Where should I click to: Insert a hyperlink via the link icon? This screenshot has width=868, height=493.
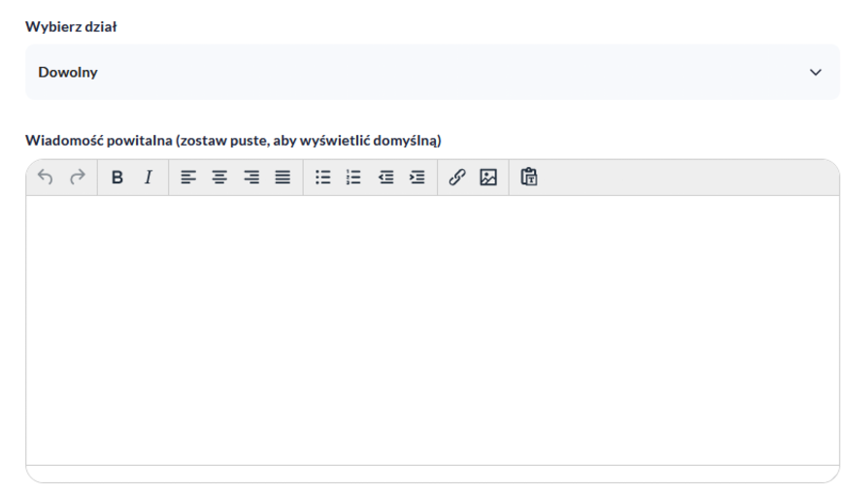456,178
